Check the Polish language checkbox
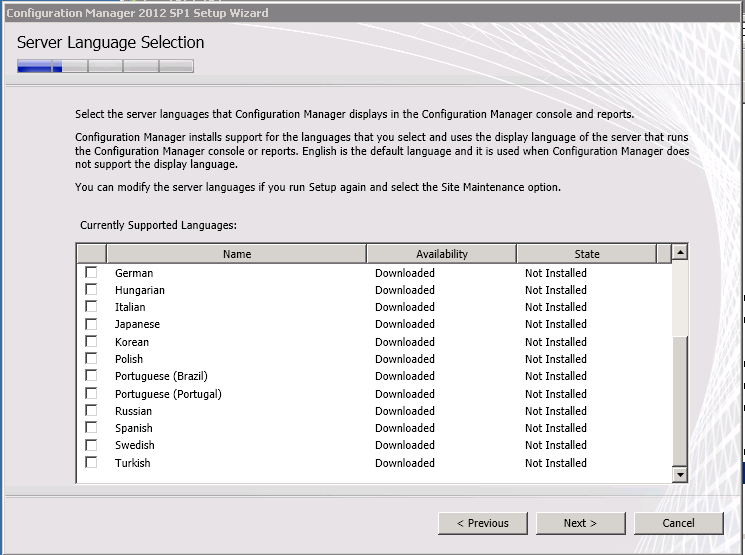This screenshot has height=555, width=745. pos(92,359)
